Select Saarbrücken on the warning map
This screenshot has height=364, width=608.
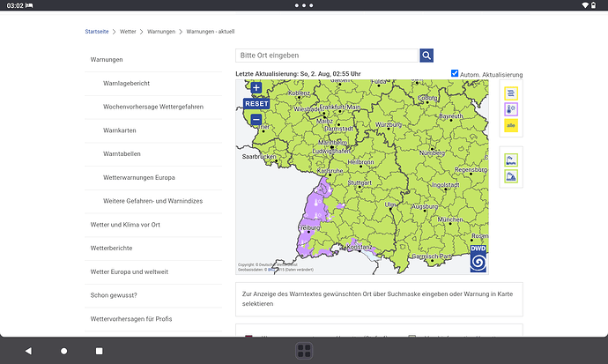pos(259,157)
